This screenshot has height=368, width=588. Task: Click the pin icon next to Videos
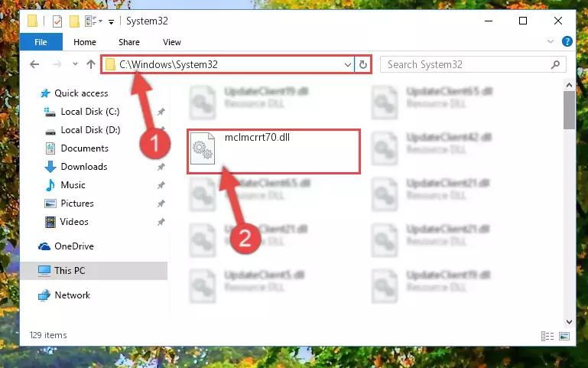[161, 222]
